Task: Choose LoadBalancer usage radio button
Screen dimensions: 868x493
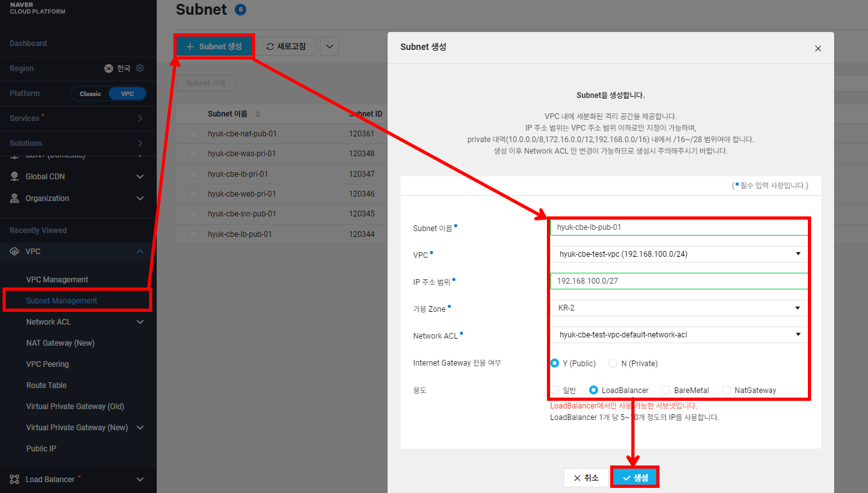Action: 594,390
